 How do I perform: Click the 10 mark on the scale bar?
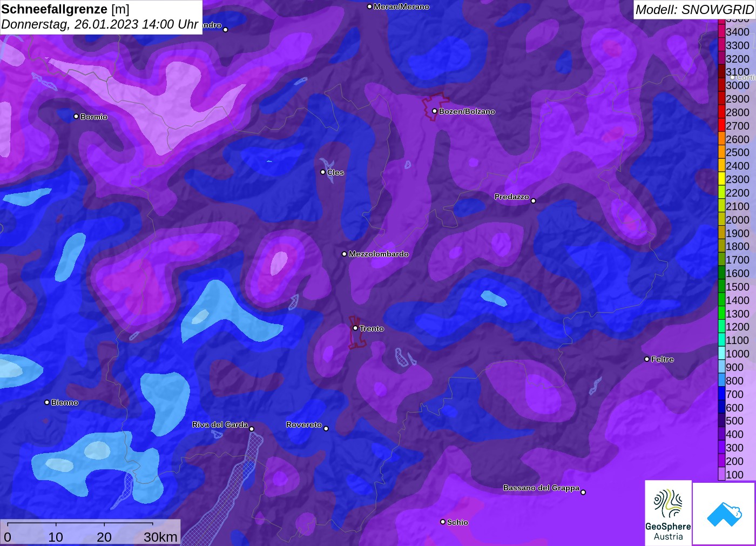56,537
